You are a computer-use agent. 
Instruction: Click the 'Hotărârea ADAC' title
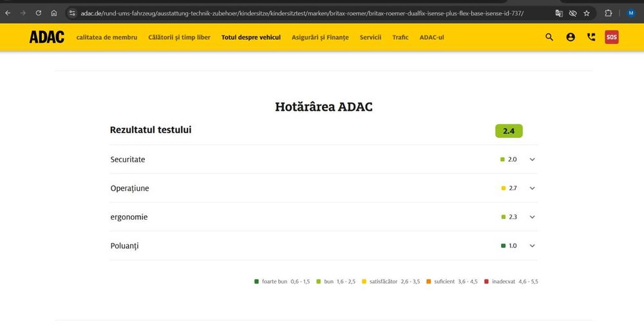click(x=324, y=107)
